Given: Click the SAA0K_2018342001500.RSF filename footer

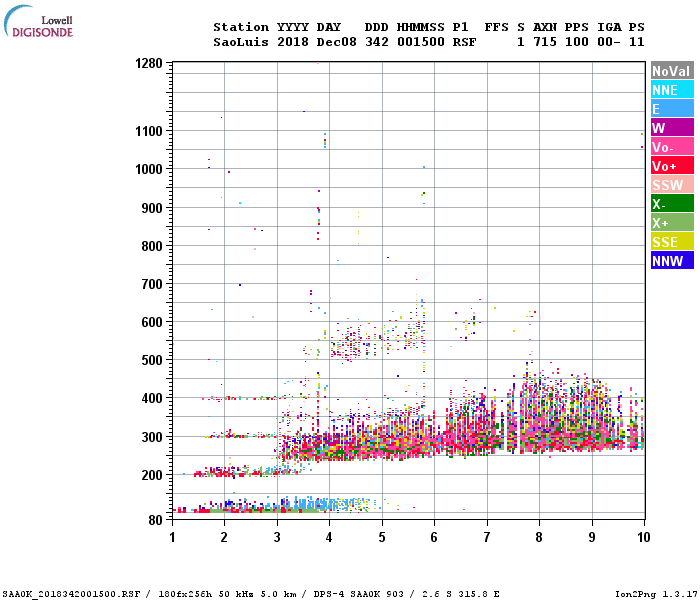Looking at the screenshot, I should (72, 594).
